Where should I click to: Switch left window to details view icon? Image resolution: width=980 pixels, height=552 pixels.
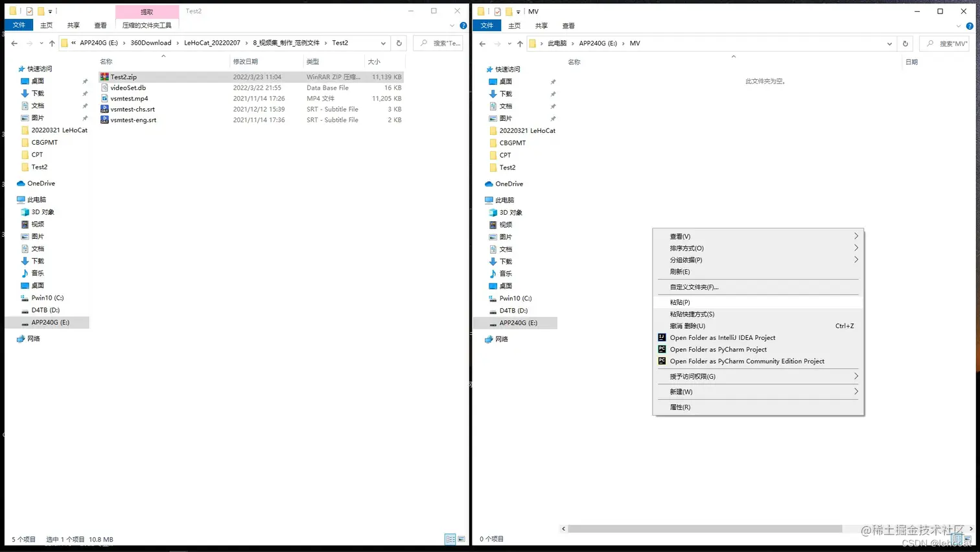click(x=450, y=539)
